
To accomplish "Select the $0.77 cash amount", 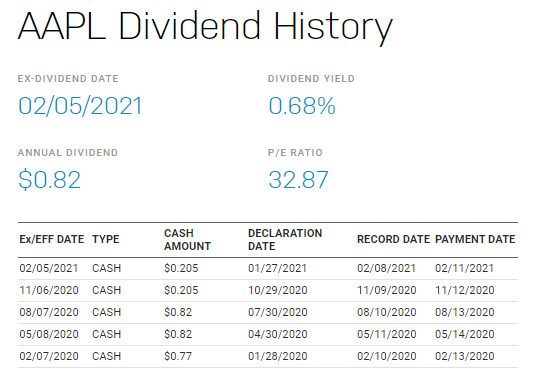I will (178, 356).
